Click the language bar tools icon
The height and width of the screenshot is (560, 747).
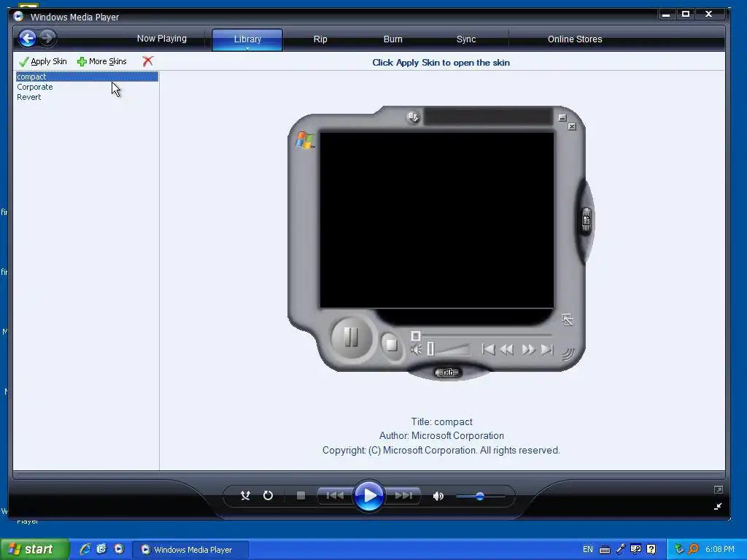(635, 549)
